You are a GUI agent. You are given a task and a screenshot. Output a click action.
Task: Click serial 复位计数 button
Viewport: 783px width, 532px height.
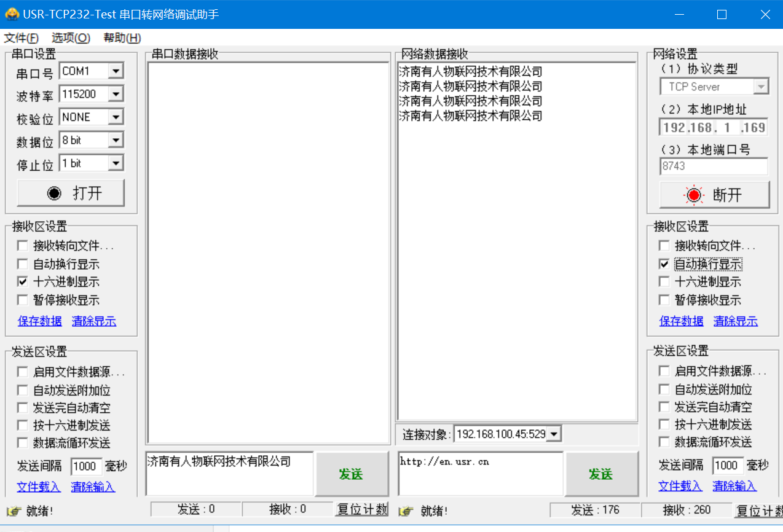point(363,509)
